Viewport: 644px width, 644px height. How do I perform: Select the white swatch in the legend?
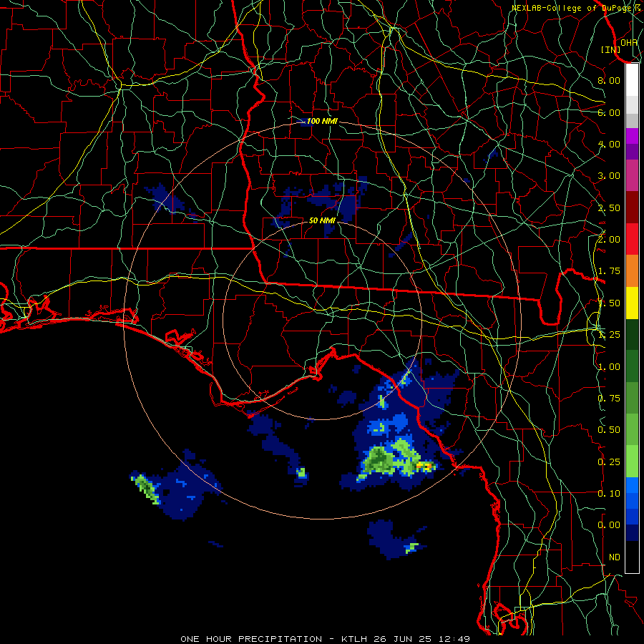(x=632, y=79)
